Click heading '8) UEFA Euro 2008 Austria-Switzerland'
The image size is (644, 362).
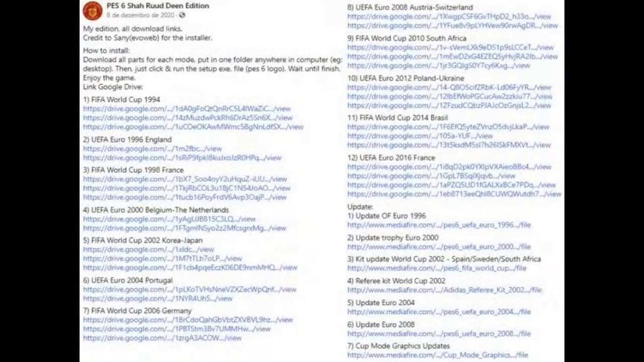(x=410, y=8)
